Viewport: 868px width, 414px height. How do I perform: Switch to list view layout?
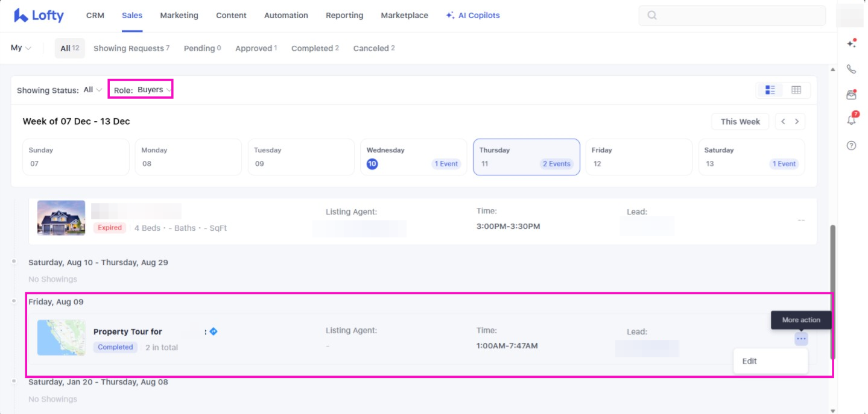click(x=770, y=90)
